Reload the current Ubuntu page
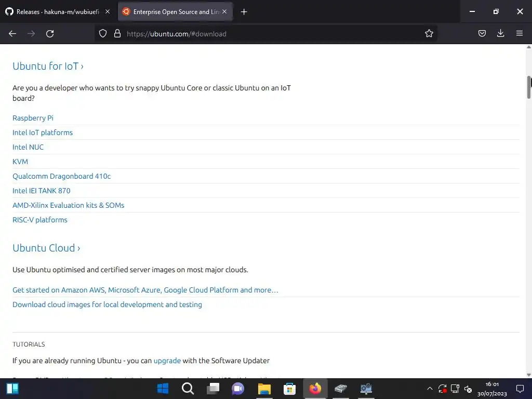 [50, 34]
